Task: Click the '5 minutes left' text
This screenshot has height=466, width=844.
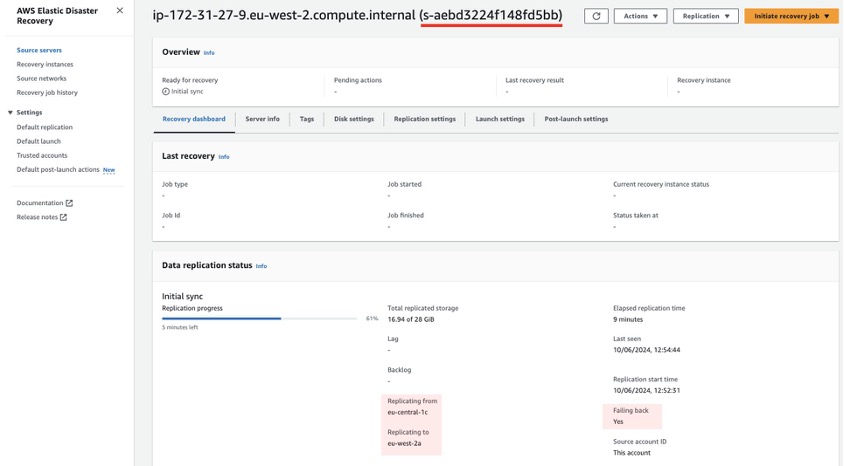Action: tap(180, 327)
